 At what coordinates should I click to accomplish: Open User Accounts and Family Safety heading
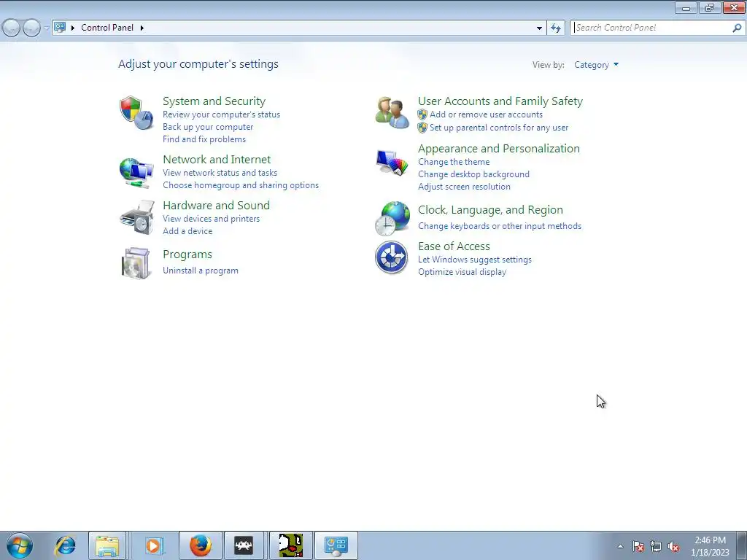[500, 101]
